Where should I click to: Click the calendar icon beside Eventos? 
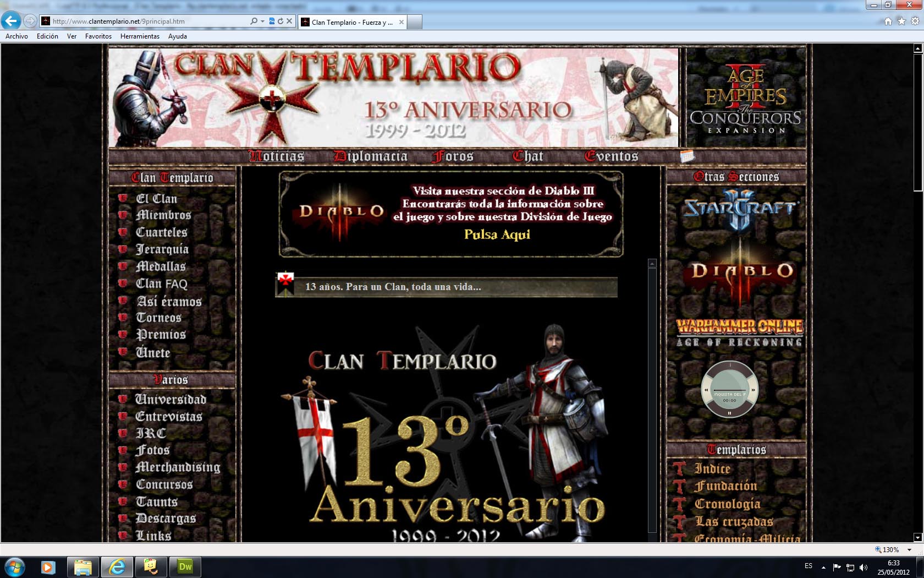(687, 156)
